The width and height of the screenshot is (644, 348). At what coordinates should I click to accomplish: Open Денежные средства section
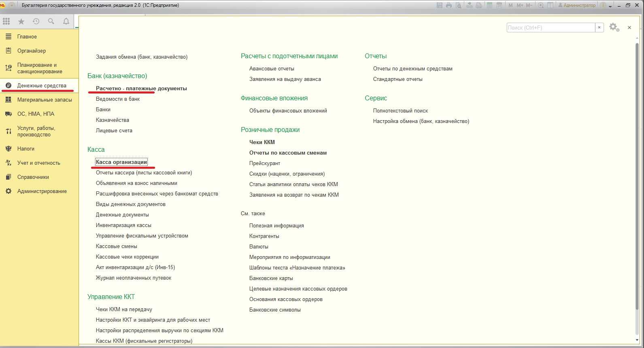[x=39, y=85]
